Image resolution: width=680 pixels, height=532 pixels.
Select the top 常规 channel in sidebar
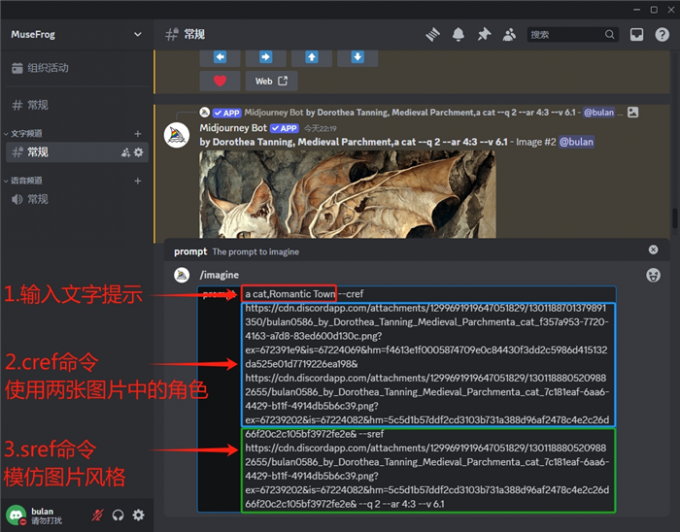pos(77,104)
